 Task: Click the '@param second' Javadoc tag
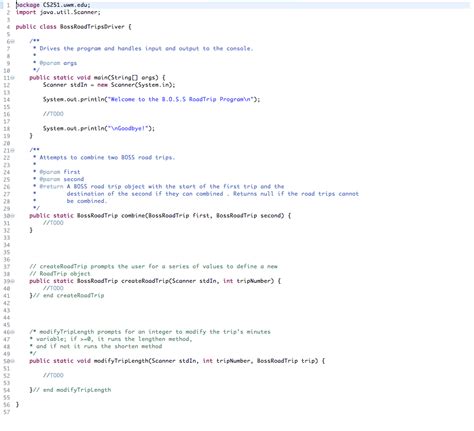click(x=61, y=179)
